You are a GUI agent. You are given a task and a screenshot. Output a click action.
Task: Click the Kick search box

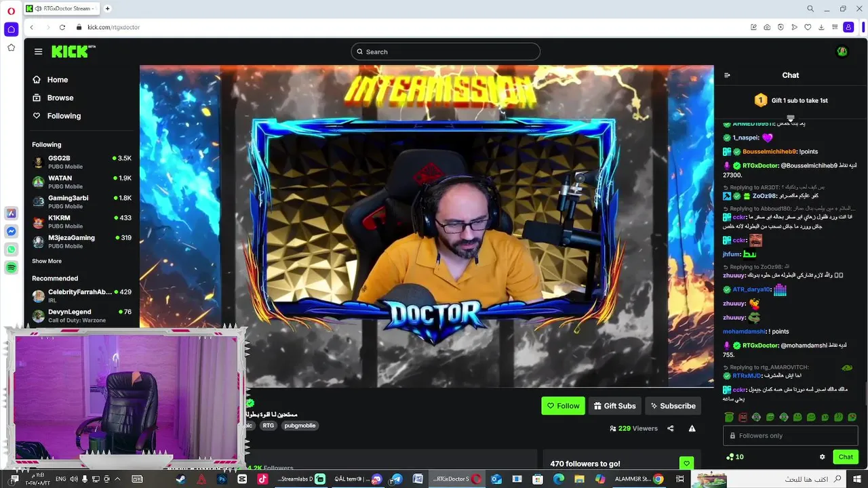[x=446, y=52]
